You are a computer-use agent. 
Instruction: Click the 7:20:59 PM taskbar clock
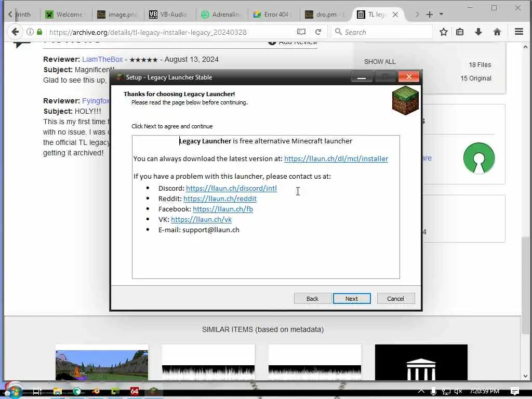pyautogui.click(x=484, y=391)
